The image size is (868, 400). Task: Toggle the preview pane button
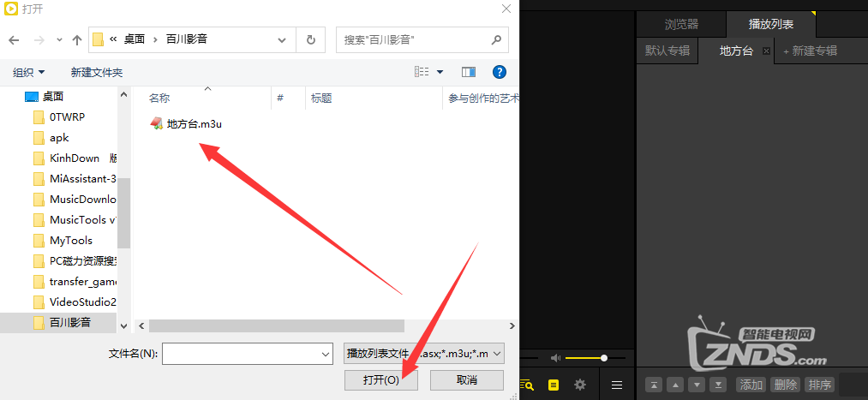[x=469, y=73]
